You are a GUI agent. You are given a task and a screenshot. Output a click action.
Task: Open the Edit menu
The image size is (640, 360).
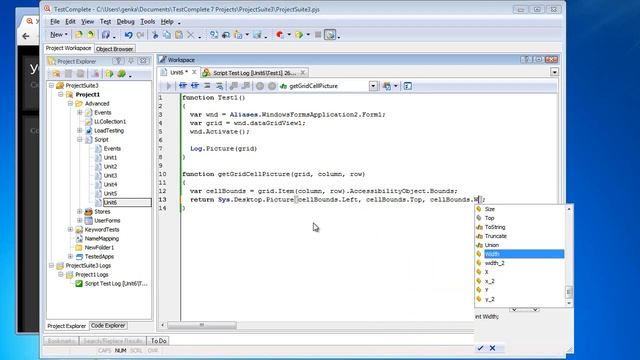coord(70,22)
